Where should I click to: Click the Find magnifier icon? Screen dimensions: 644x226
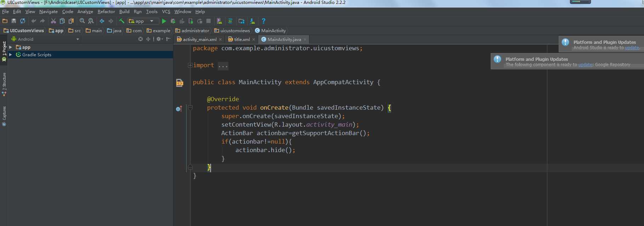click(82, 21)
